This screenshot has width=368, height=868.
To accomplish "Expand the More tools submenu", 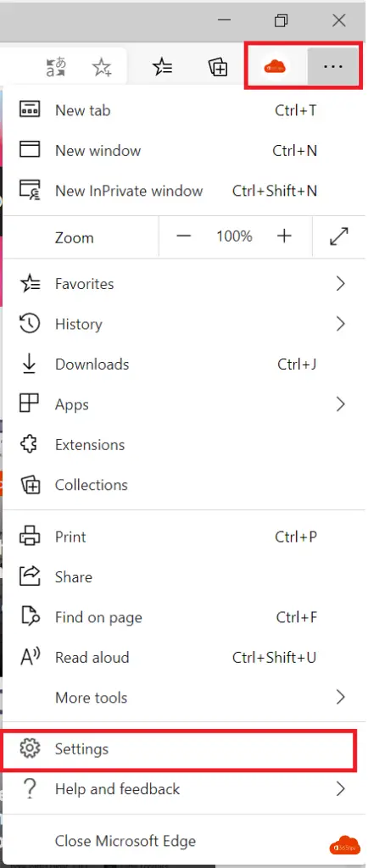I will click(x=182, y=698).
